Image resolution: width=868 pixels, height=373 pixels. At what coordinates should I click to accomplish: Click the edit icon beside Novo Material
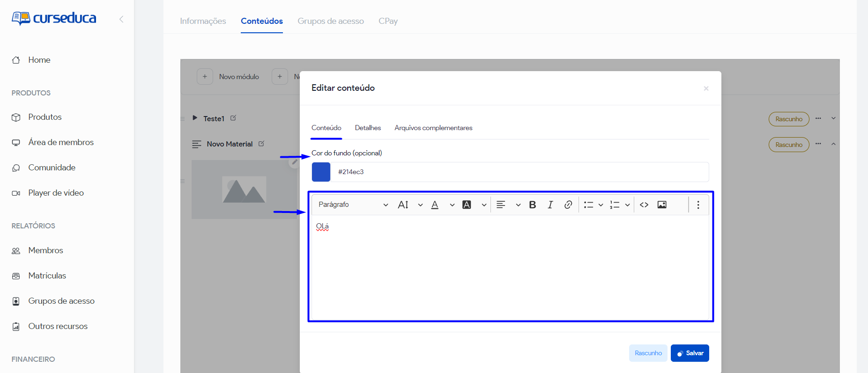click(x=261, y=144)
